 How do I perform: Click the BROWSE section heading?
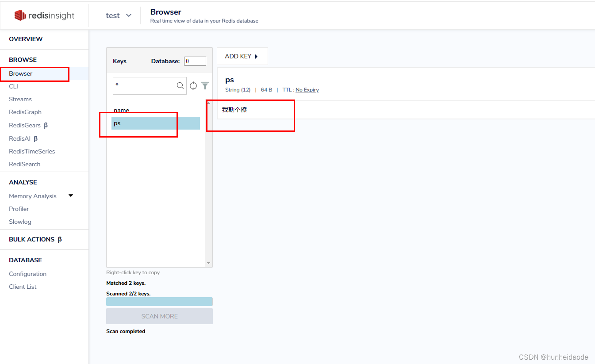point(23,60)
